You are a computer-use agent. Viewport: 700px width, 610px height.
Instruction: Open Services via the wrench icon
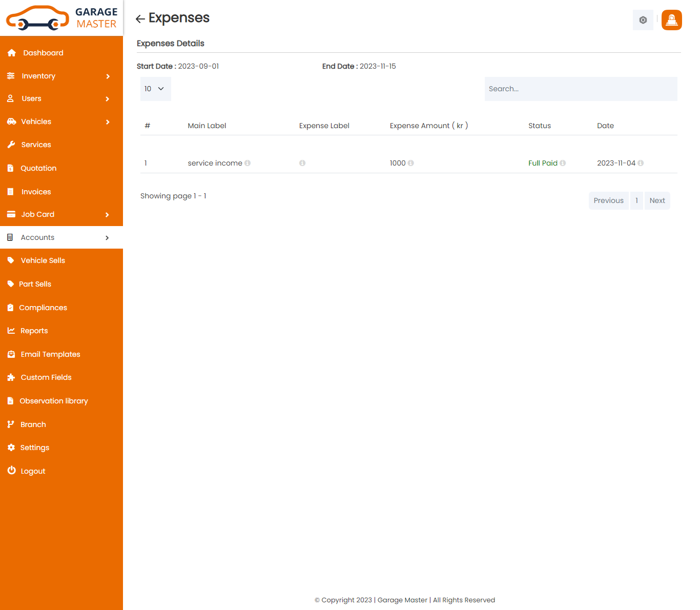click(x=11, y=144)
